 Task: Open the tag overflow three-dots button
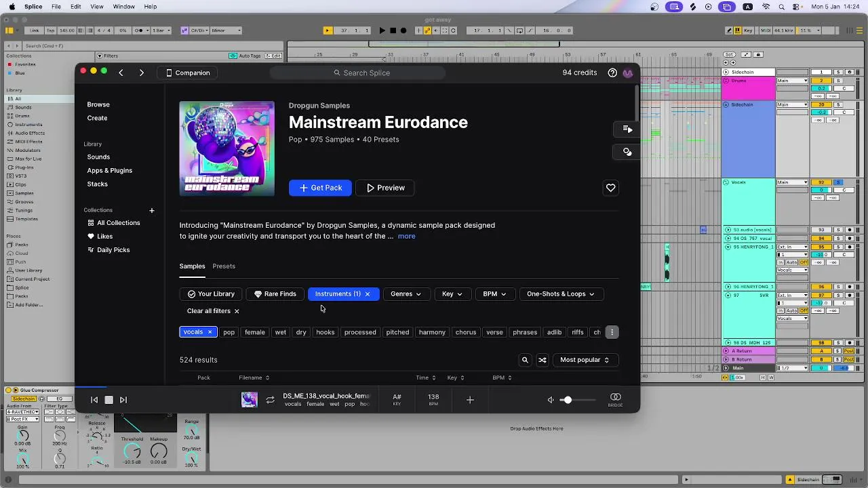(612, 332)
